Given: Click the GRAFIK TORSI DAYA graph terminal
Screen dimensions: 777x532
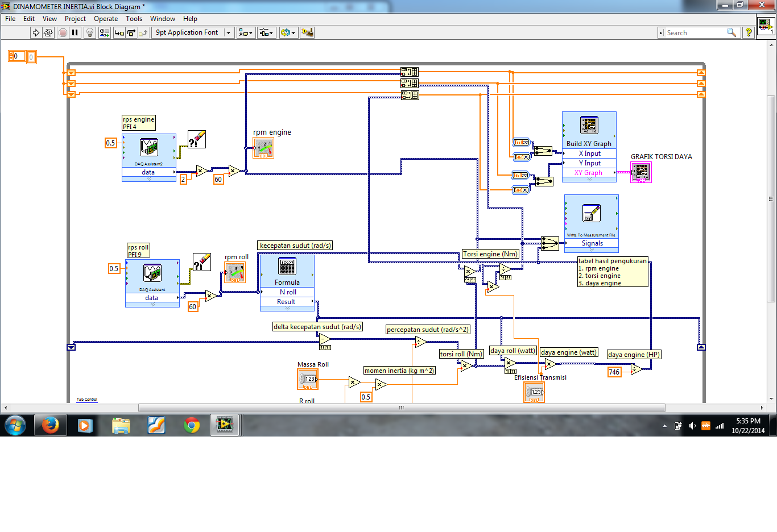Looking at the screenshot, I should click(x=640, y=172).
